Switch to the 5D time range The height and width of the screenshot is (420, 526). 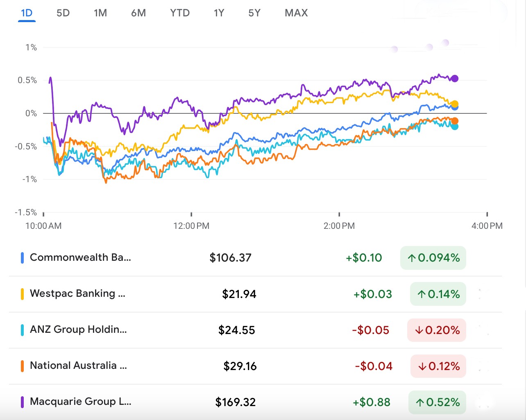coord(63,13)
